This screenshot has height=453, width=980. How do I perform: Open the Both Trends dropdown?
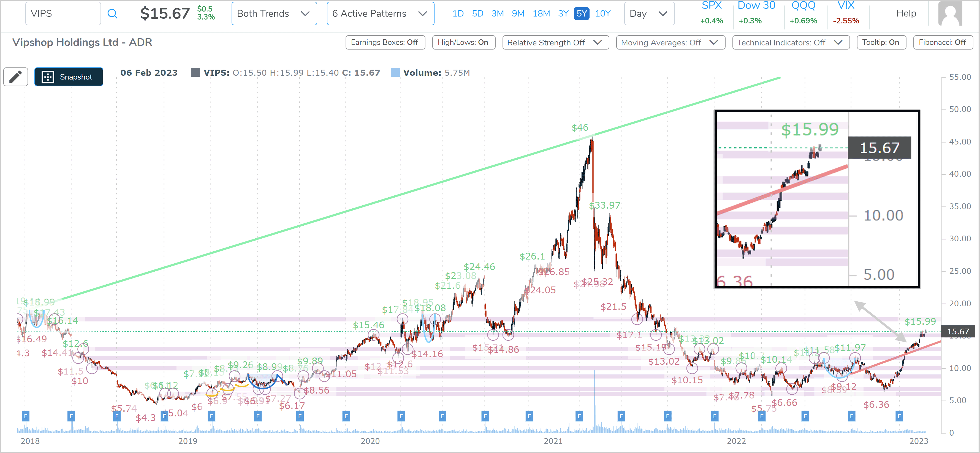click(274, 13)
